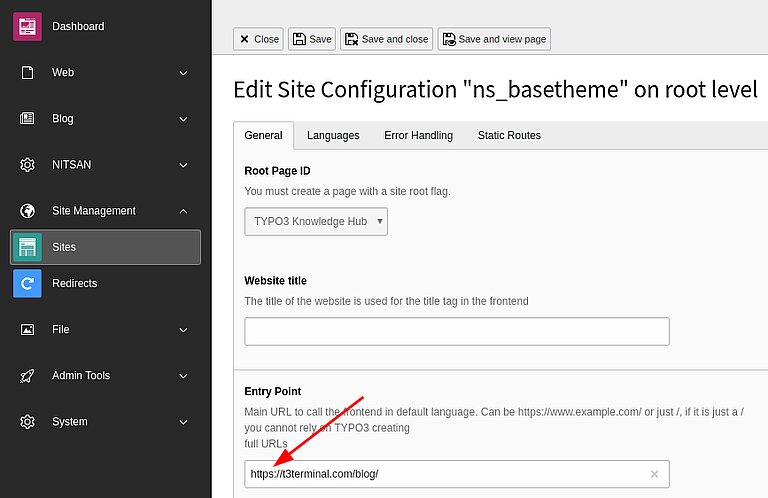Viewport: 768px width, 498px height.
Task: Click the Save and view page label
Action: [502, 39]
